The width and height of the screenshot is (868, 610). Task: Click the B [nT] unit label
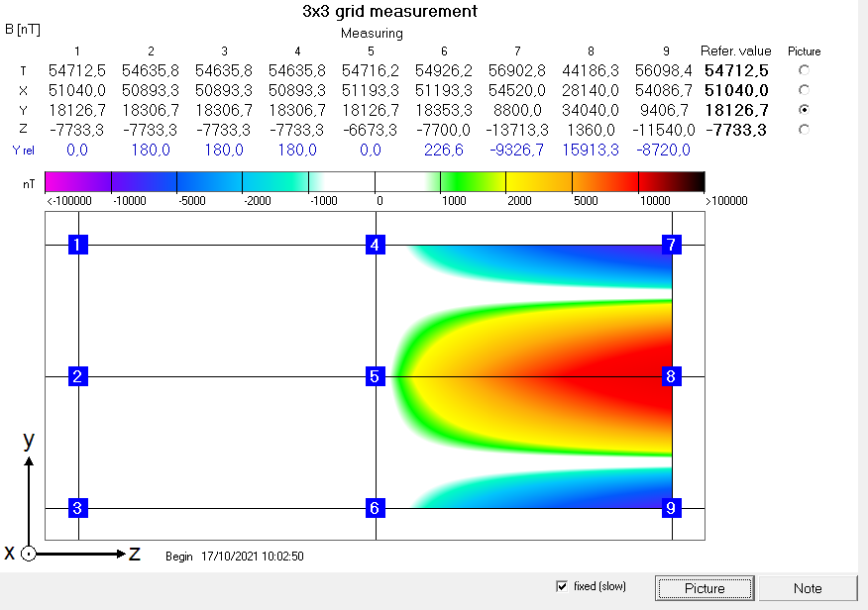coord(23,30)
